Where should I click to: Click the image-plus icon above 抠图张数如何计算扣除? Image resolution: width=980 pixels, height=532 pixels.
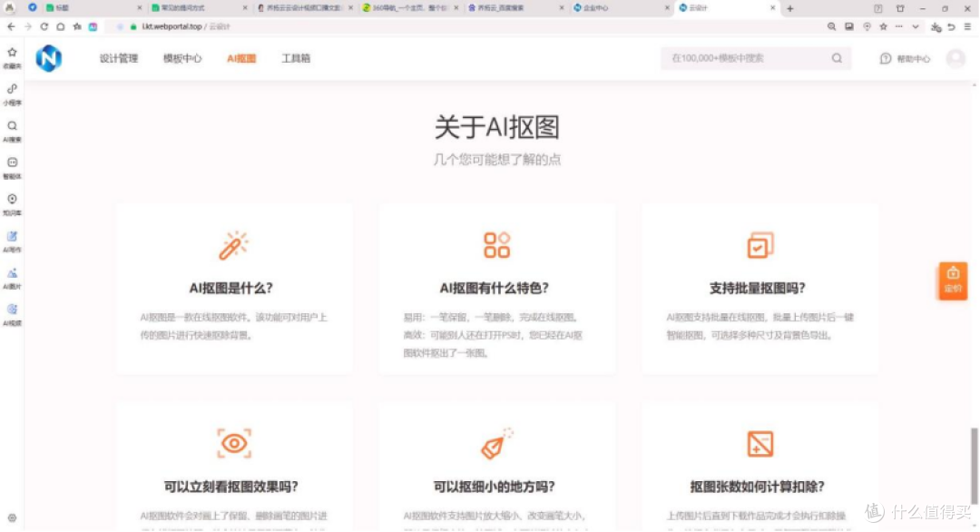(x=760, y=444)
